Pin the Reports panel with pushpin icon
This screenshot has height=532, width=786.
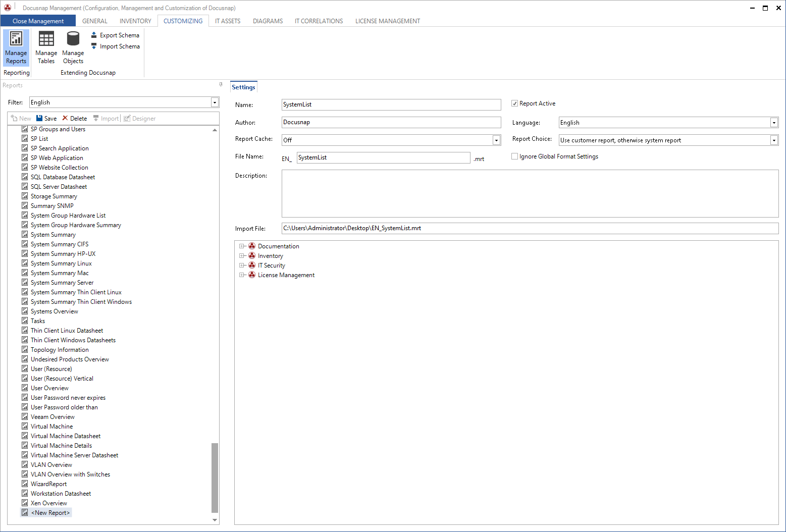(x=221, y=85)
